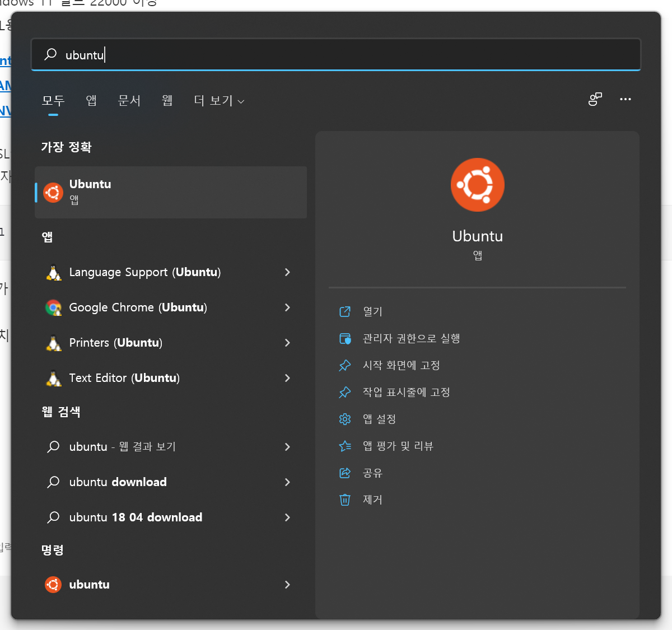Screen dimensions: 672x630
Task: Open the search feedback/account icon
Action: [x=595, y=99]
